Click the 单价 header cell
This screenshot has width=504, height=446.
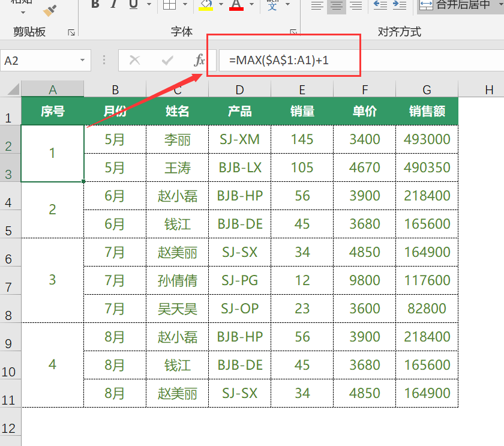point(365,111)
